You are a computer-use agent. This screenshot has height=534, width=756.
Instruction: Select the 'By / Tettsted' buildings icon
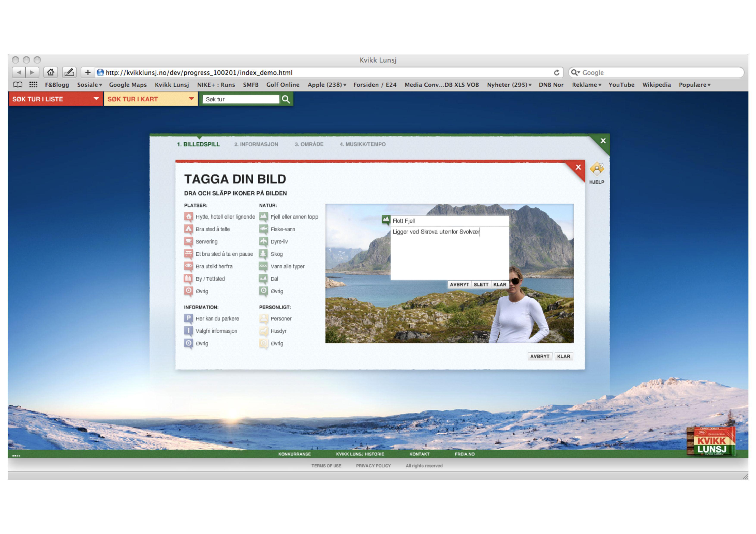click(x=188, y=279)
